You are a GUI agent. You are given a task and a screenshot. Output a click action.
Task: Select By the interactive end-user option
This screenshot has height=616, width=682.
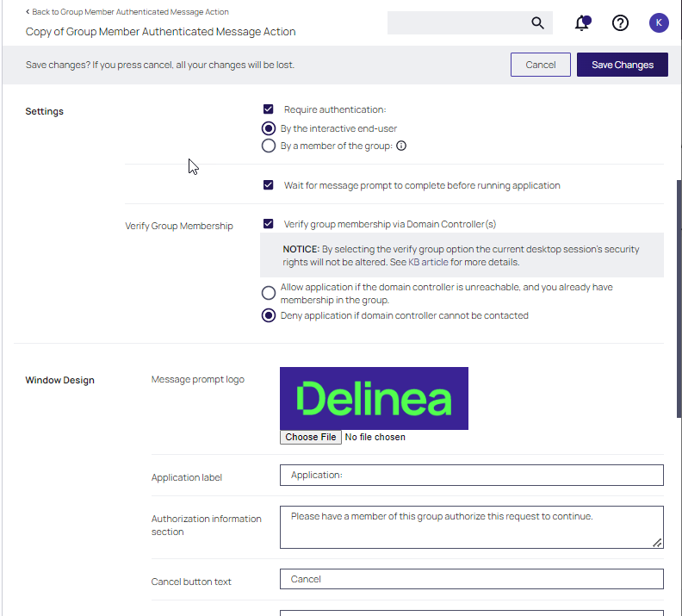click(x=269, y=128)
